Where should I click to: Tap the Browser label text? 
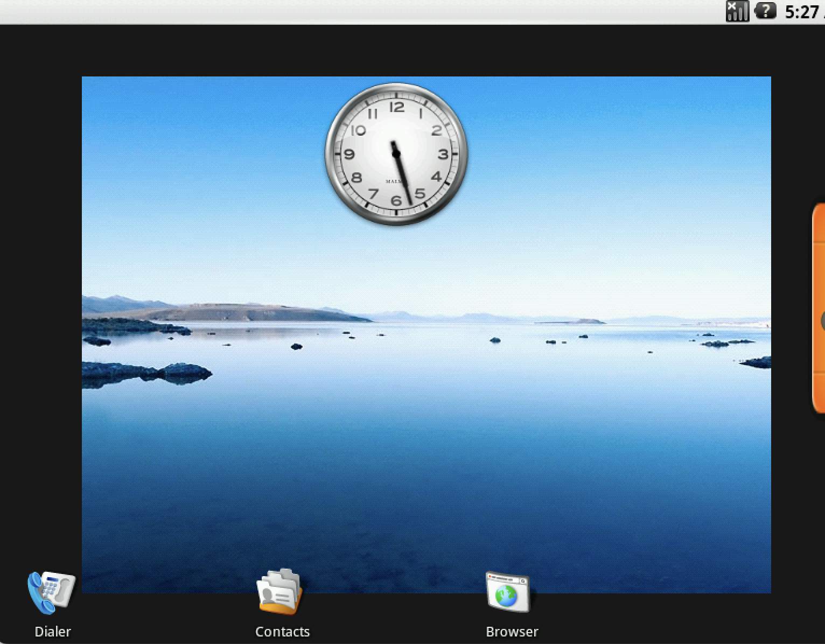(512, 632)
